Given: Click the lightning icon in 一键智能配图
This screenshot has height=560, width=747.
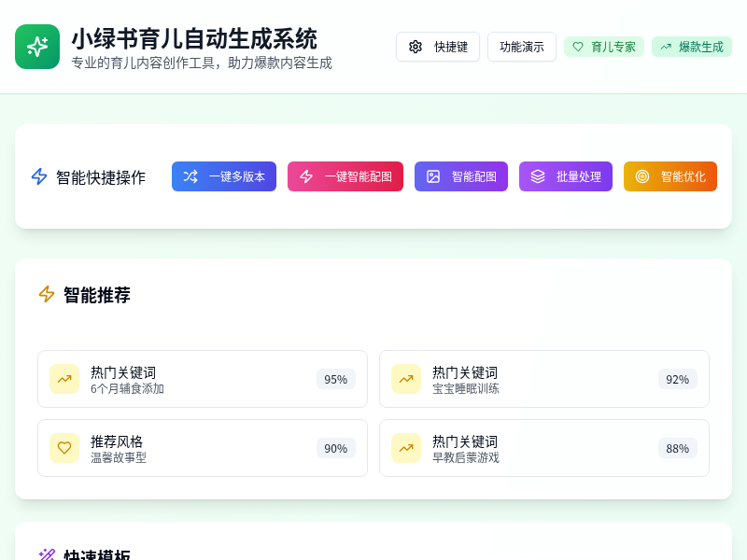Looking at the screenshot, I should 306,176.
